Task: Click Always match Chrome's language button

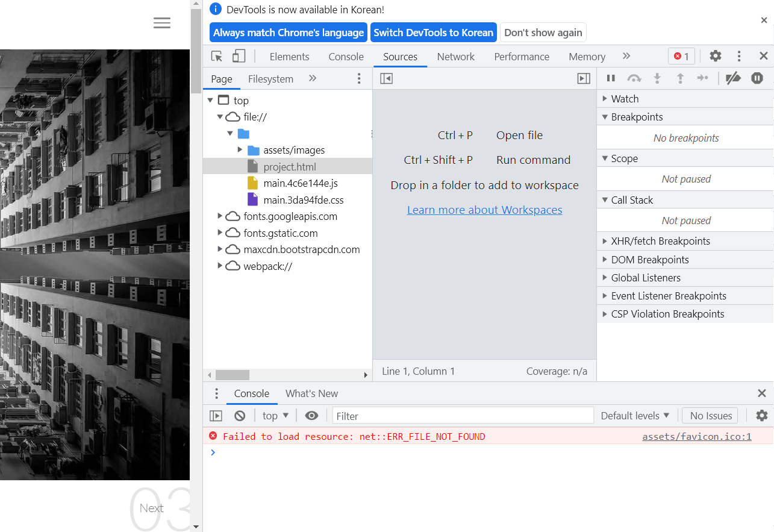Action: (289, 33)
